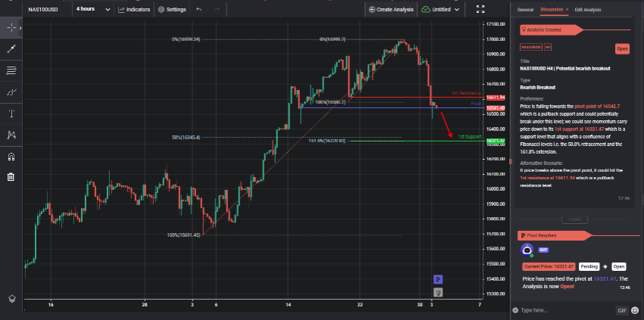644x320 pixels.
Task: Toggle the magnet snap tool
Action: 11,157
